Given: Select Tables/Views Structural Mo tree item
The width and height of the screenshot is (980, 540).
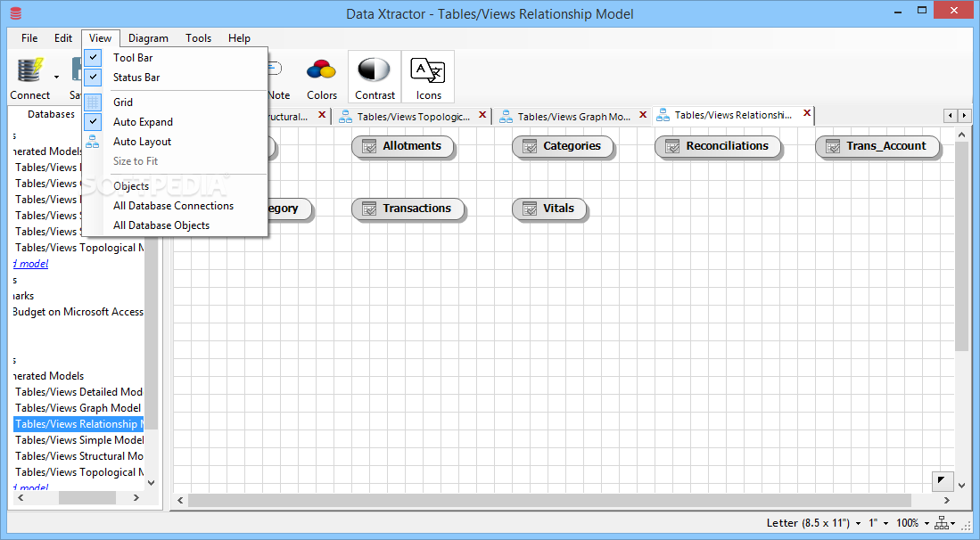Looking at the screenshot, I should (x=78, y=456).
